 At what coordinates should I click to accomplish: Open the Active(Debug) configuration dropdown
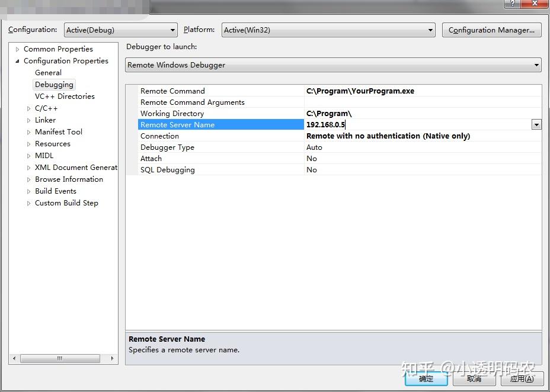[174, 30]
